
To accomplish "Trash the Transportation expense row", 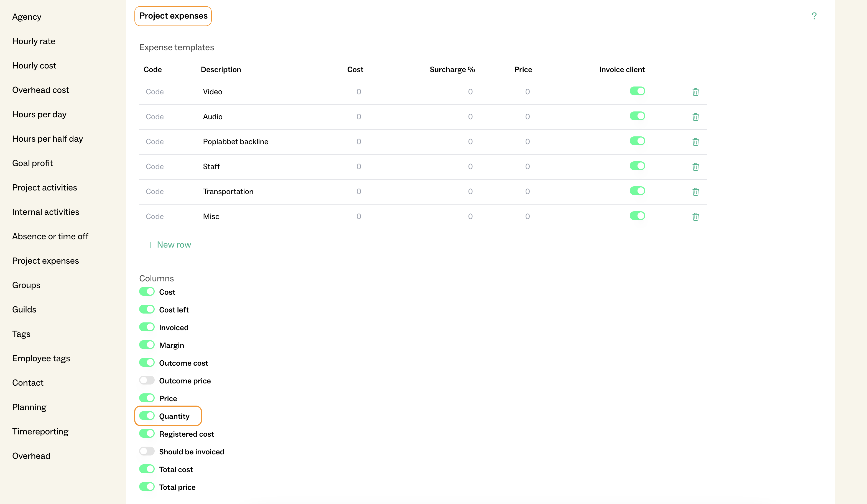I will [x=695, y=192].
